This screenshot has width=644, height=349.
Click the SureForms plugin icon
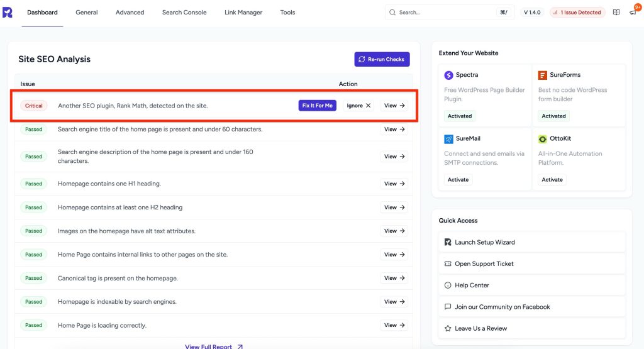click(542, 75)
